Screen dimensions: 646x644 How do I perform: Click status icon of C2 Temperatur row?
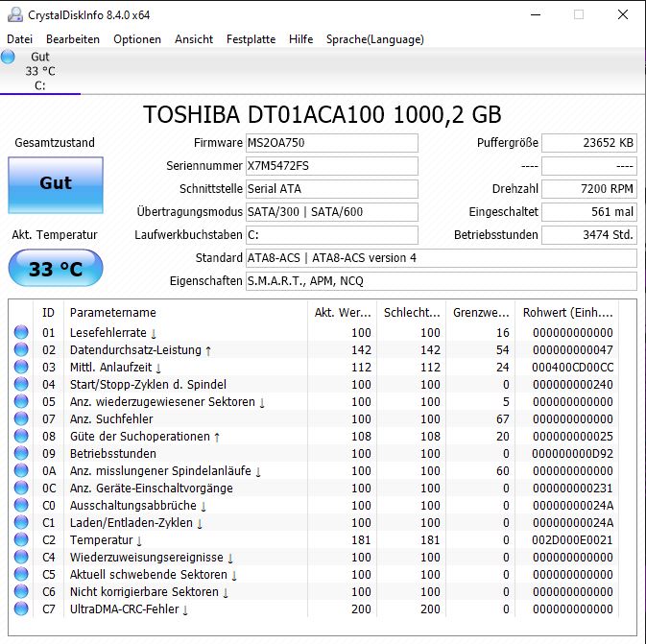[x=21, y=539]
